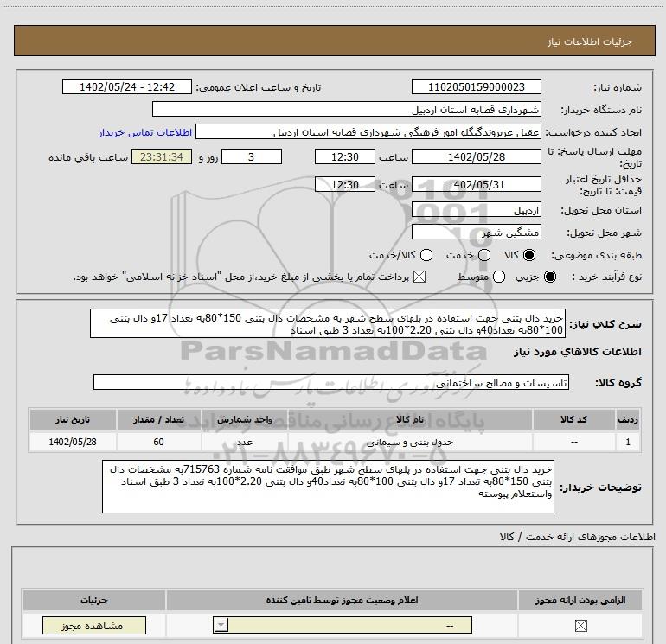
Task: Click the 'اطلاعات مجوزهای ارائه خدمت / کالا' heading
Action: pos(577,537)
